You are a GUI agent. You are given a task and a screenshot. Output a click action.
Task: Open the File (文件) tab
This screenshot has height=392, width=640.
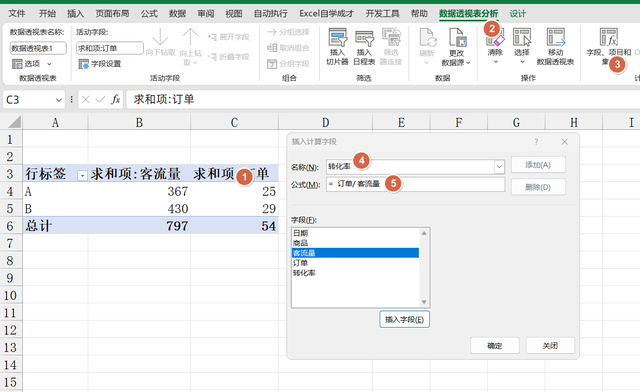17,13
